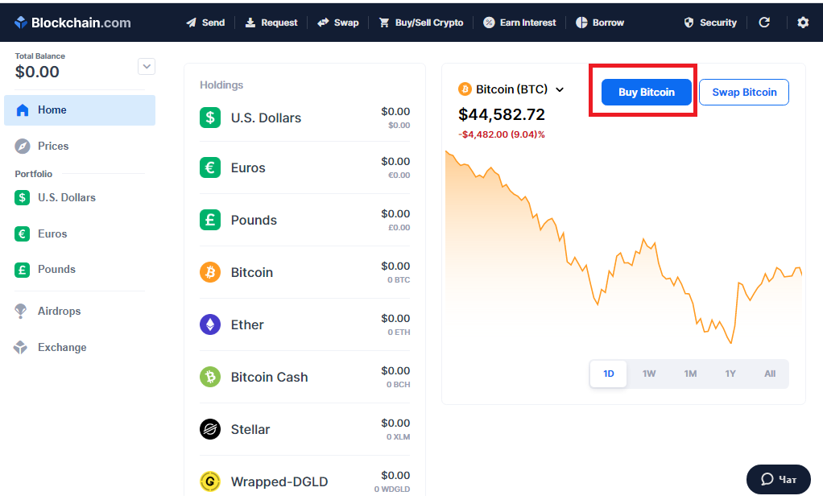Viewport: 823px width, 504px height.
Task: Set chart range to All
Action: [x=770, y=374]
